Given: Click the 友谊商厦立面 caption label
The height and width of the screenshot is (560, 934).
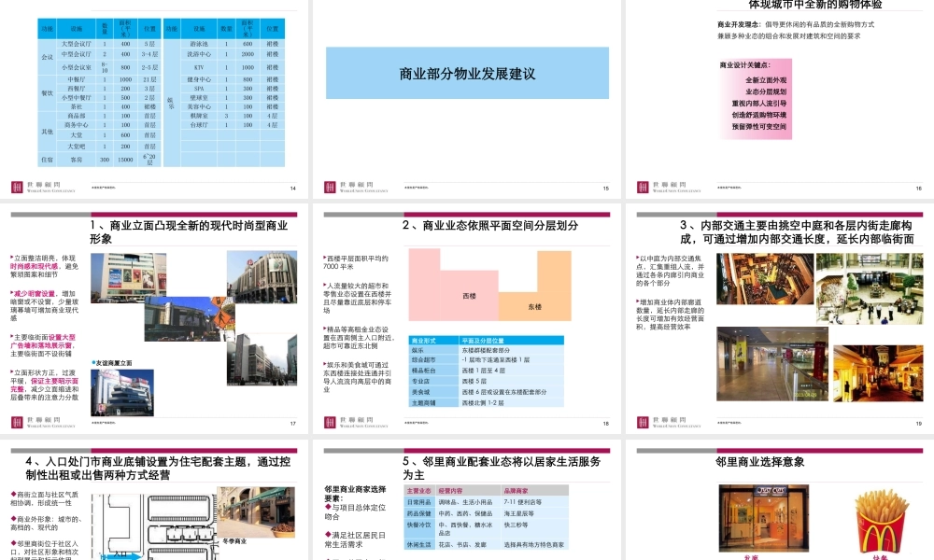Looking at the screenshot, I should [114, 362].
